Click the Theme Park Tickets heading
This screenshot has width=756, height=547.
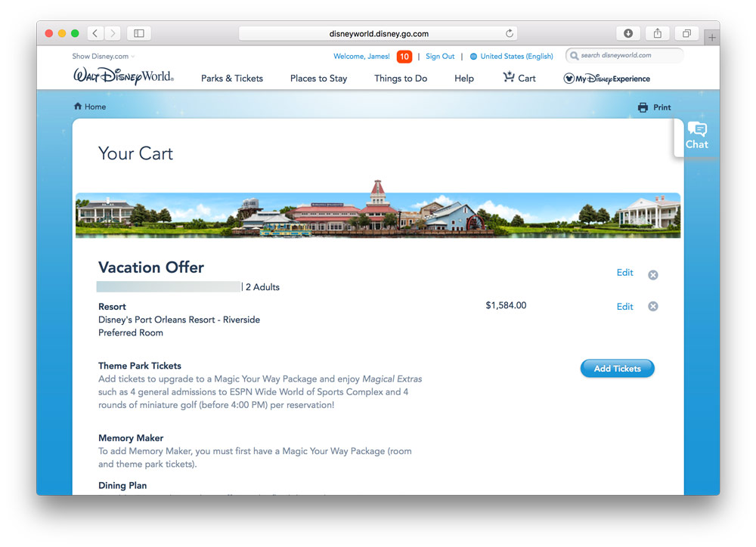140,366
